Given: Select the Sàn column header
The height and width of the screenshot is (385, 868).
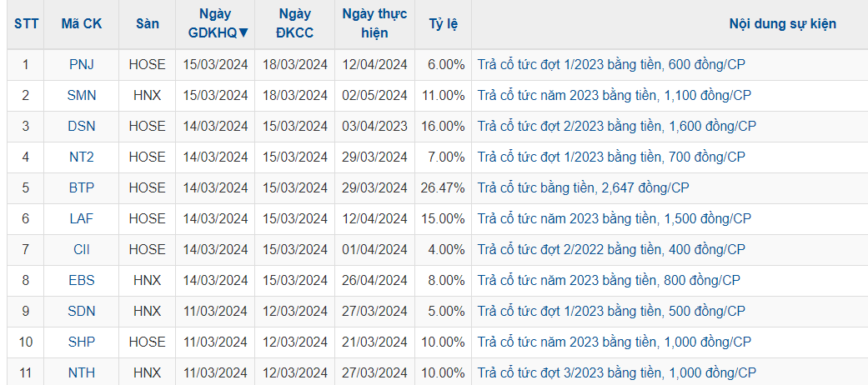Looking at the screenshot, I should 147,23.
